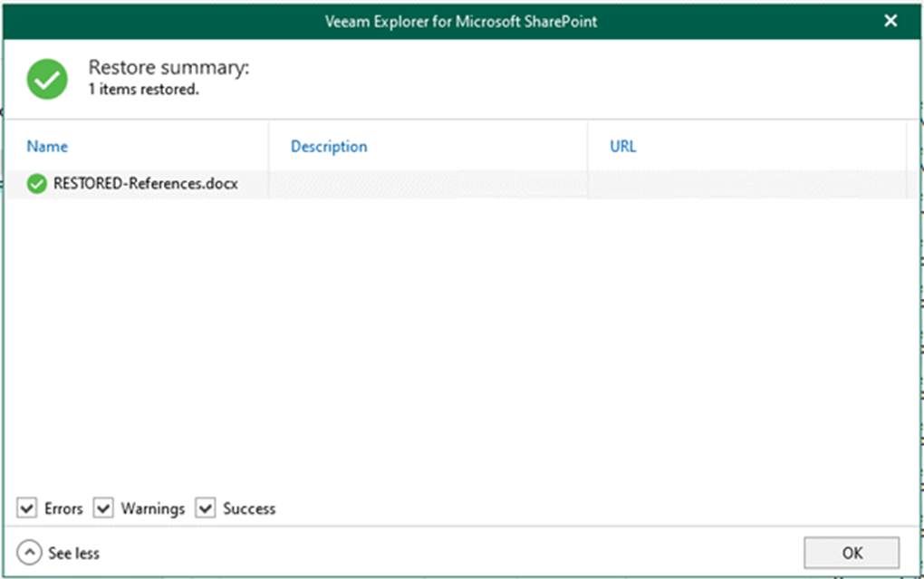Click the "1 items restored." text

143,90
